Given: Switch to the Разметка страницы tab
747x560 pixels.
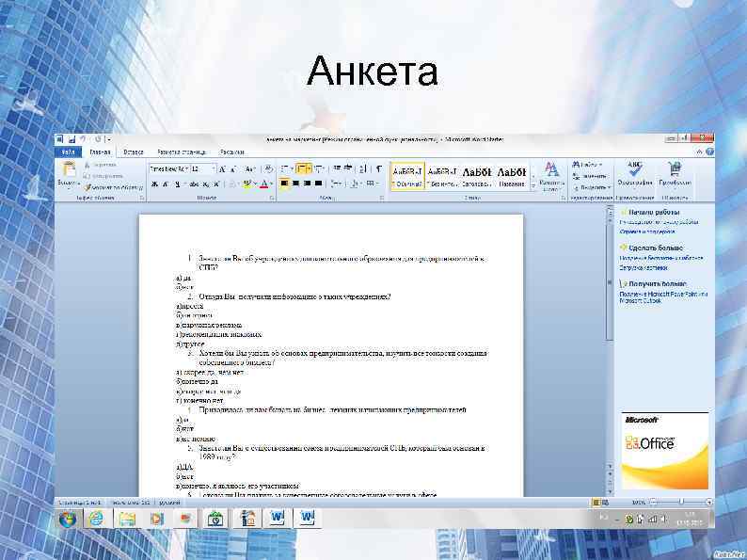Looking at the screenshot, I should click(182, 152).
